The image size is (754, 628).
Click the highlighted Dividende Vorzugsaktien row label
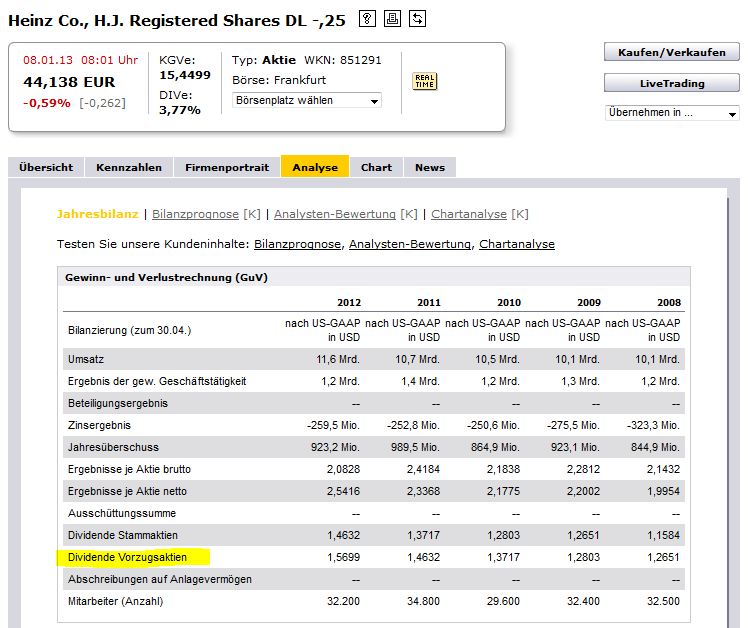click(127, 557)
